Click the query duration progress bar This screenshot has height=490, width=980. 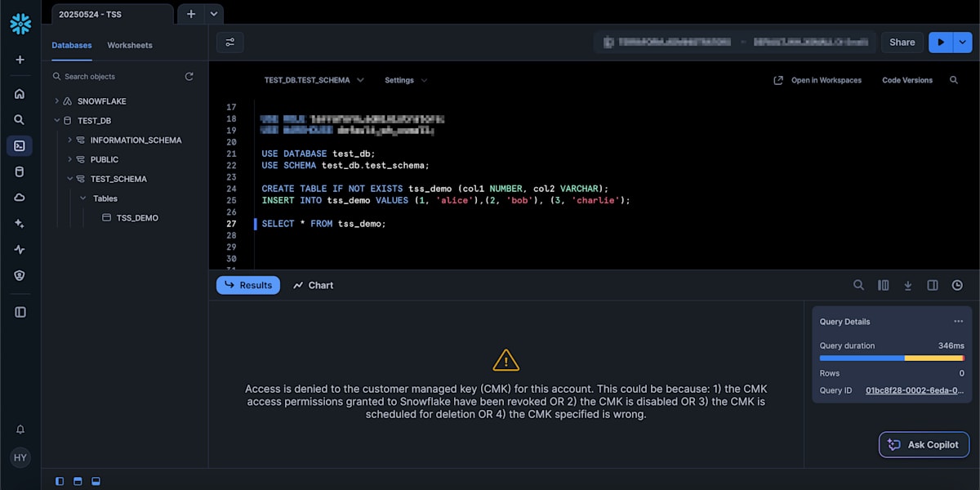[x=892, y=359]
